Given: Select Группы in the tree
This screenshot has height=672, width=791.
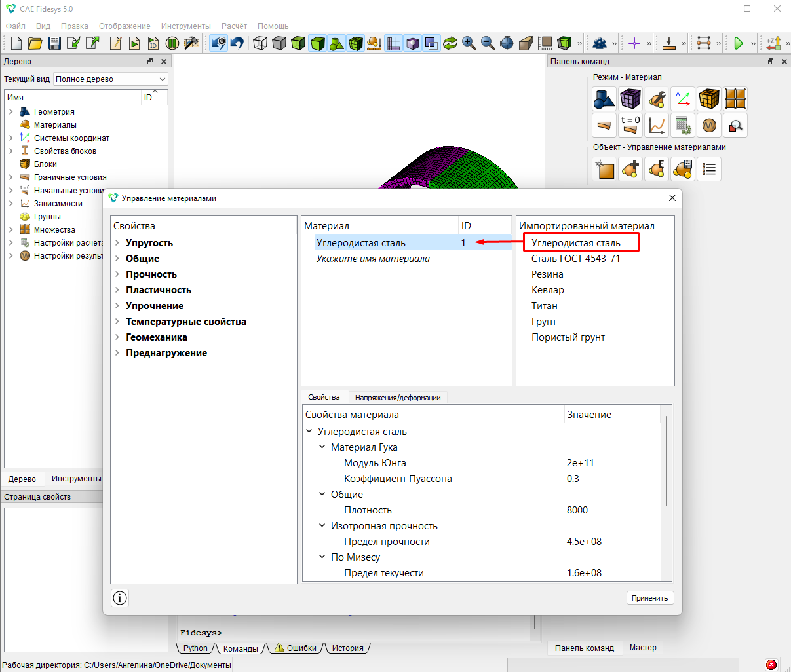Looking at the screenshot, I should [47, 217].
